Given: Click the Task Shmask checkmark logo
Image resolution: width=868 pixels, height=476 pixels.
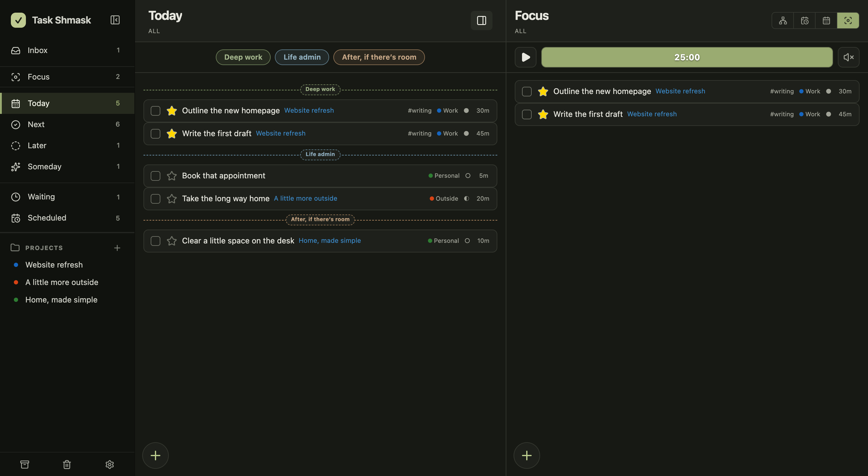Looking at the screenshot, I should point(18,20).
